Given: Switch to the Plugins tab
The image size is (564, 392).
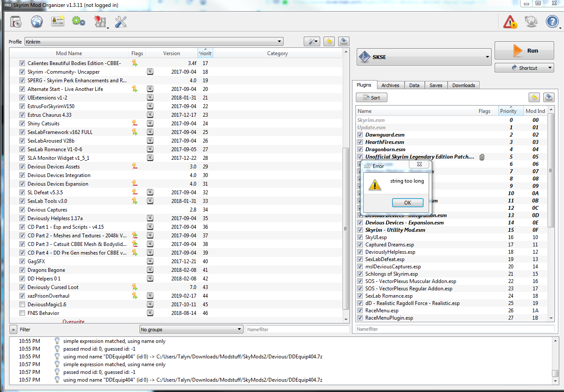Looking at the screenshot, I should (x=364, y=85).
